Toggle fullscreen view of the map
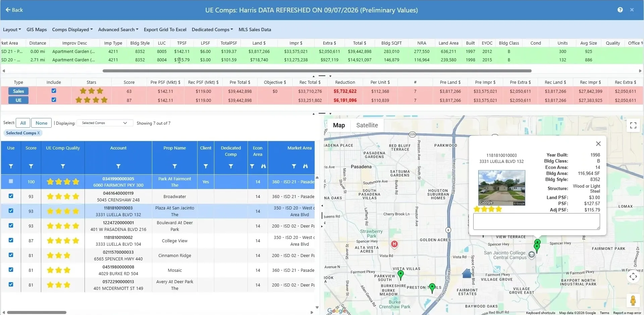This screenshot has width=644, height=315. point(633,125)
